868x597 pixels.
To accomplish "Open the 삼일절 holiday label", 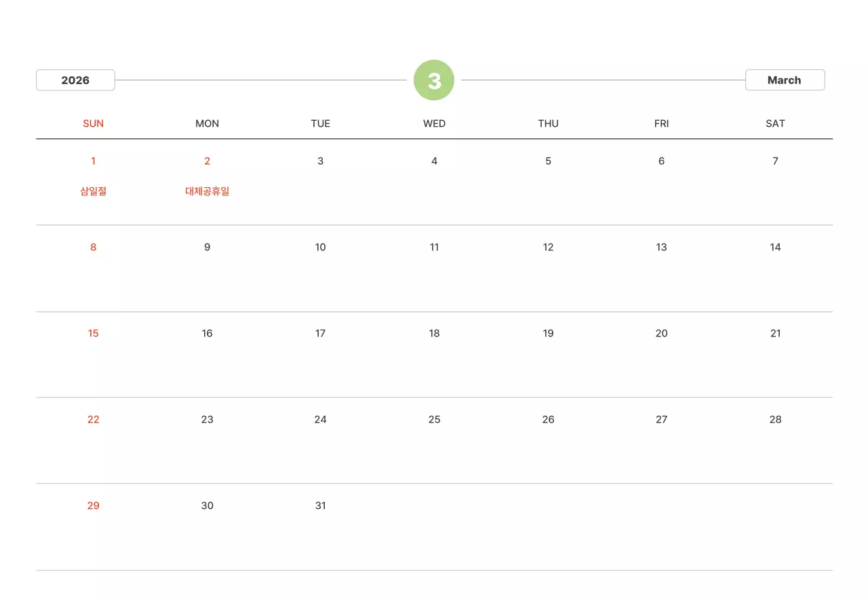I will [x=94, y=191].
